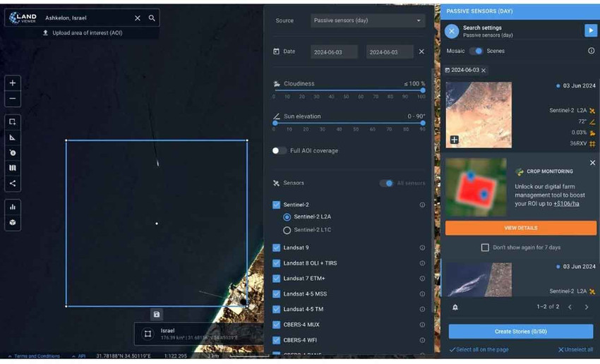Close the Crop Monitoring promo card

tap(592, 163)
